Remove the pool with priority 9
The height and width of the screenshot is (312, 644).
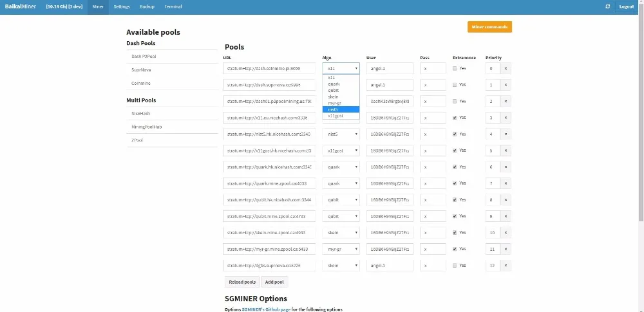(x=506, y=216)
